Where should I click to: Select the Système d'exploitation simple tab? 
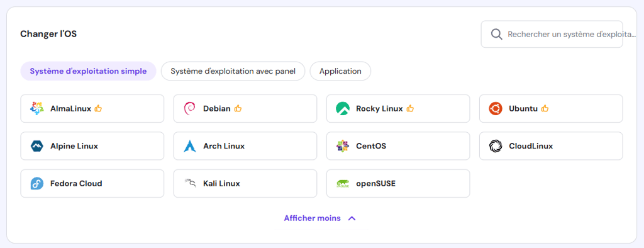coord(88,71)
